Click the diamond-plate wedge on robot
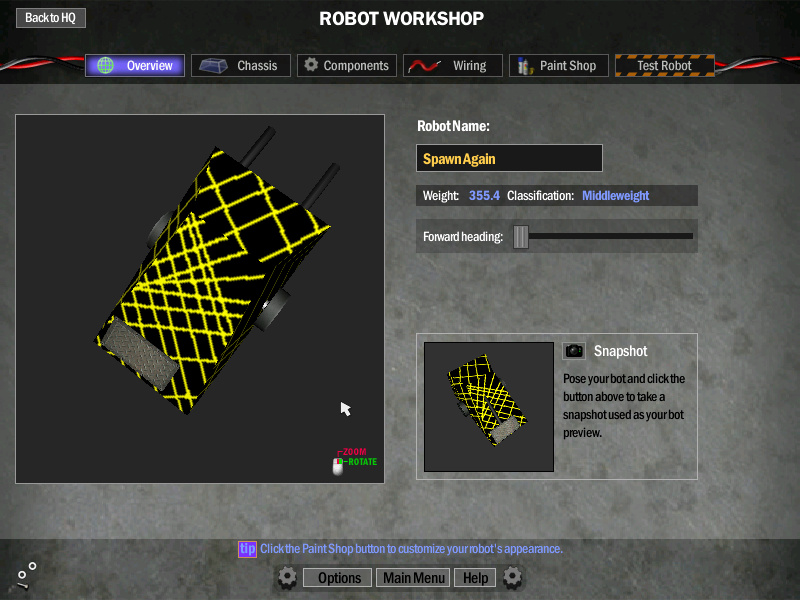Image resolution: width=800 pixels, height=600 pixels. [139, 353]
